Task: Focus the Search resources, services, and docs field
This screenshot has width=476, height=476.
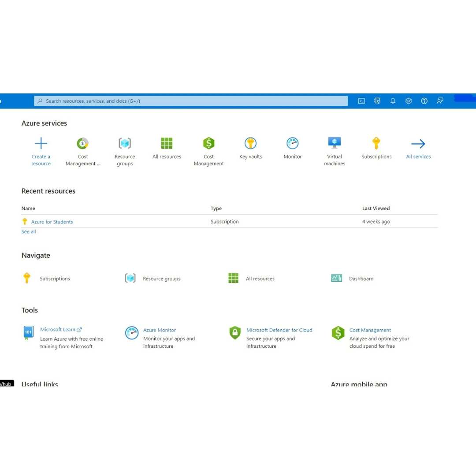Action: point(191,101)
